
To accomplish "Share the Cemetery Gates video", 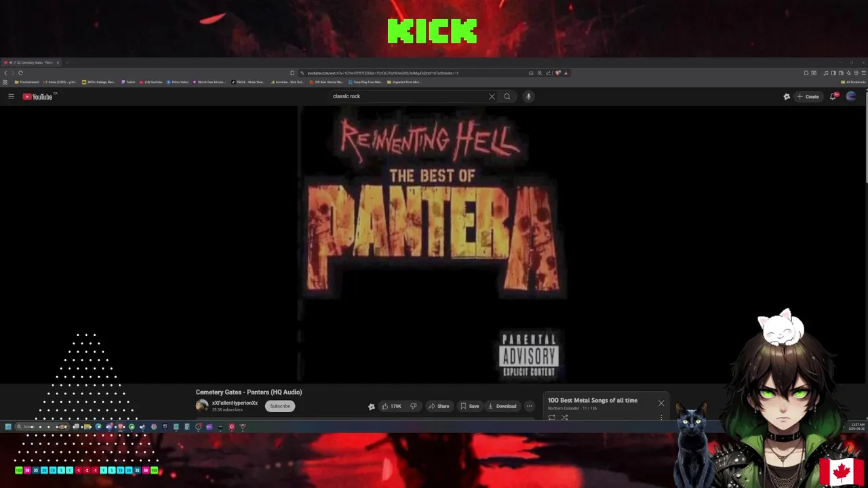I will click(x=439, y=406).
